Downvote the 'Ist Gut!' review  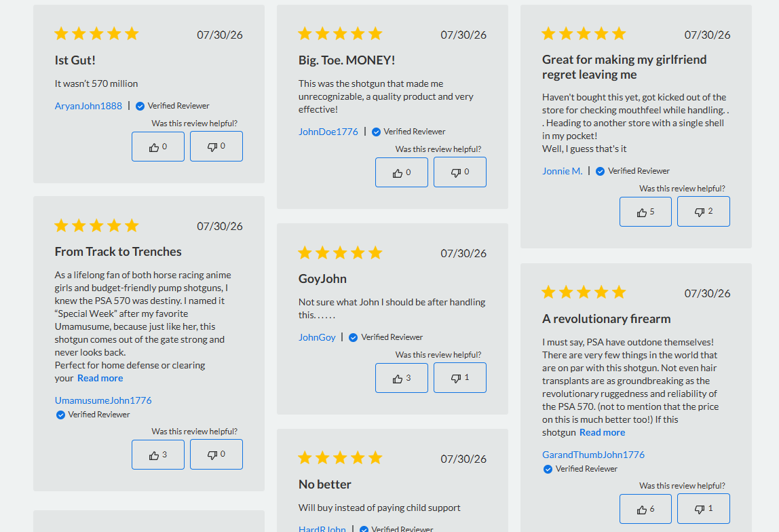216,147
